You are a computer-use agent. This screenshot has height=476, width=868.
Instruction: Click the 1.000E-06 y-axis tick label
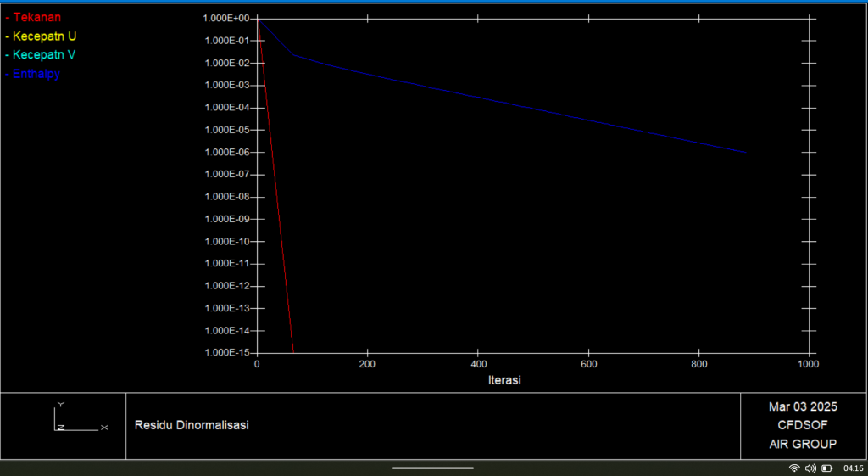(226, 152)
